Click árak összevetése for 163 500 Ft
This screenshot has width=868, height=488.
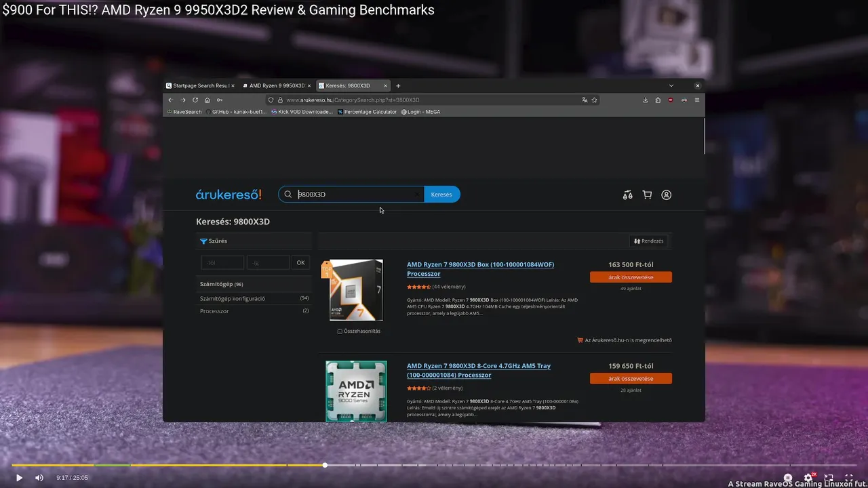[631, 277]
